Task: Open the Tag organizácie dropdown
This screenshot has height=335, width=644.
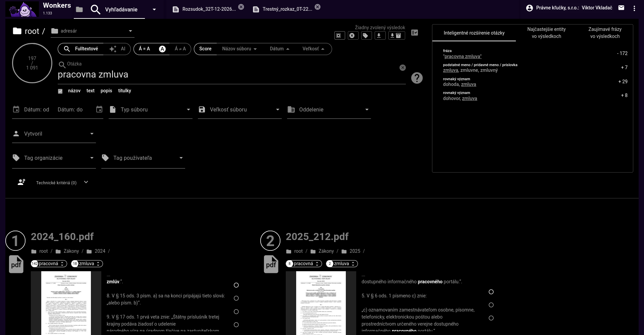Action: click(54, 158)
